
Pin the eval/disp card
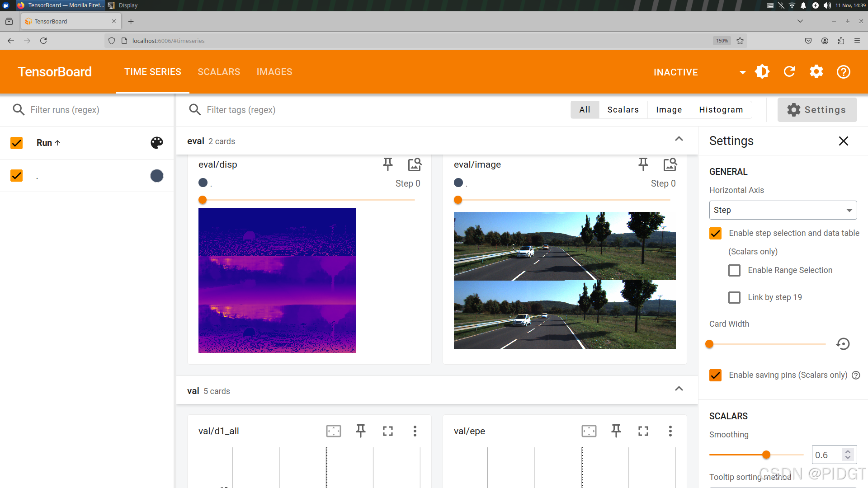click(387, 164)
